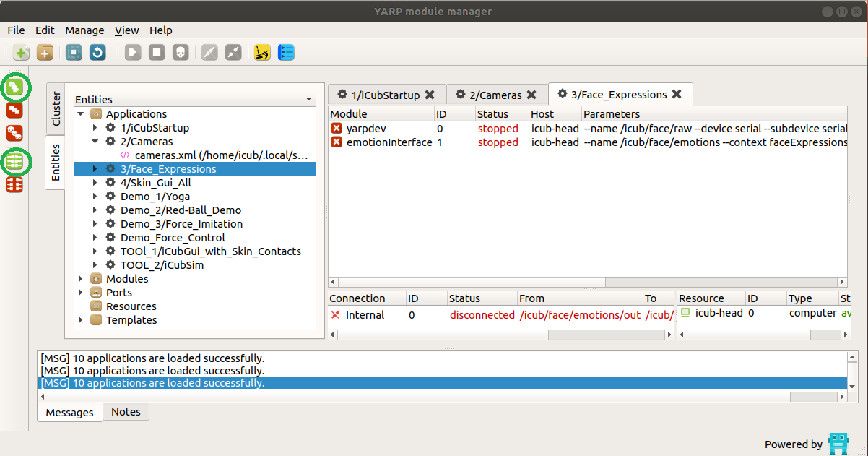Expand the Modules tree node

[x=81, y=279]
